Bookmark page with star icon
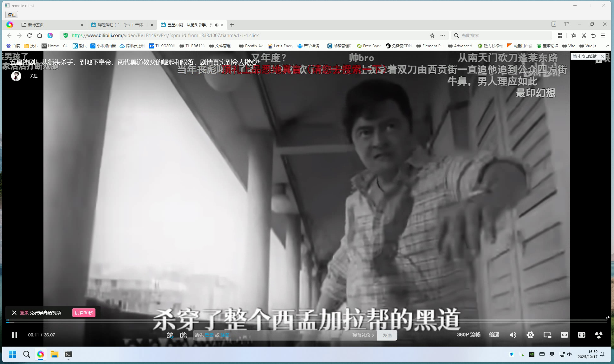 (432, 35)
